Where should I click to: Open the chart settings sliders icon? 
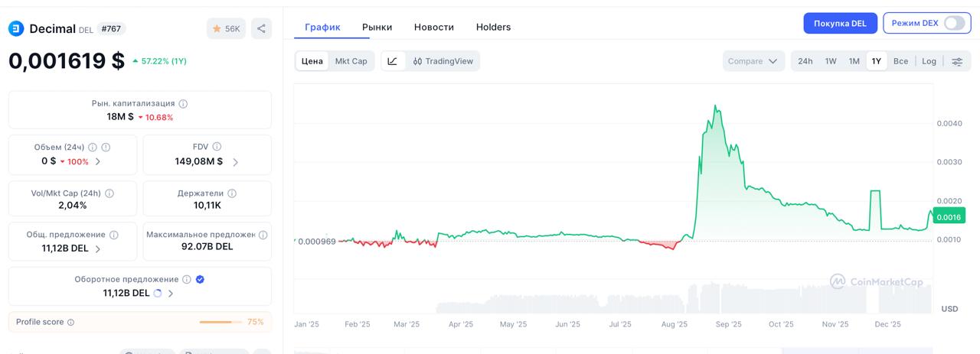tap(957, 61)
